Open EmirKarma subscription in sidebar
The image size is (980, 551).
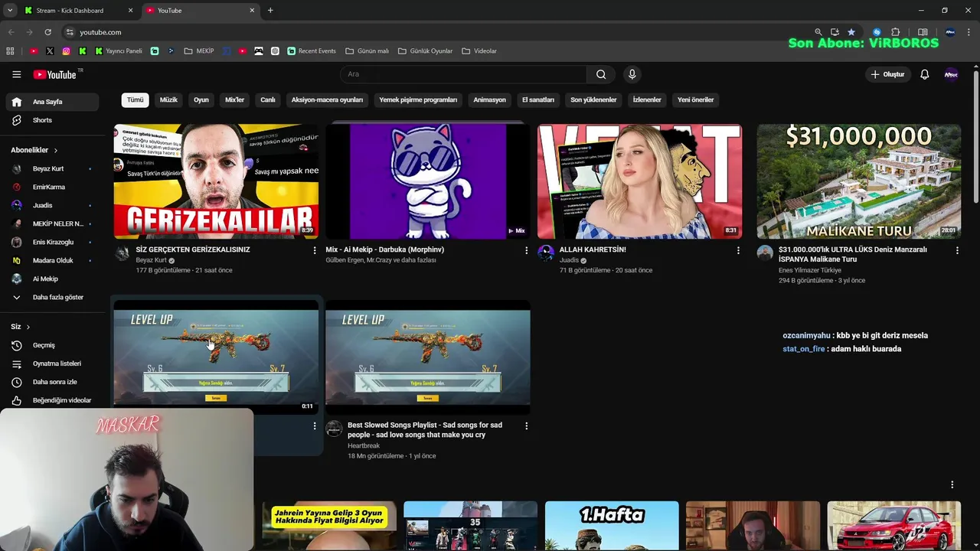[52, 187]
